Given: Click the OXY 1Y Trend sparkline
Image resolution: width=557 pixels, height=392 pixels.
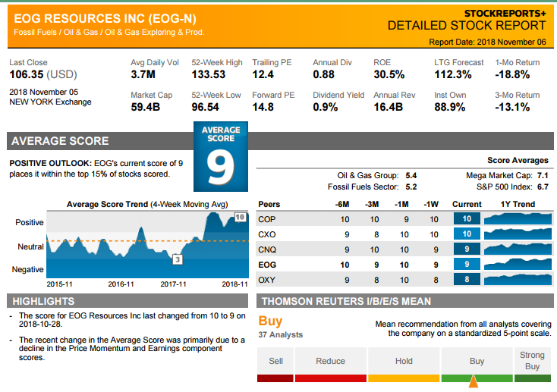Looking at the screenshot, I should (x=518, y=280).
